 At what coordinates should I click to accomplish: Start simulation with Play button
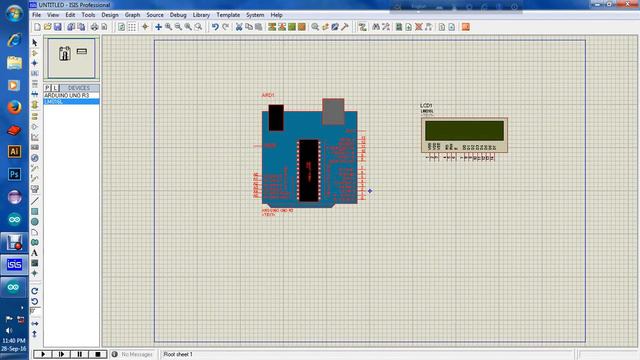pyautogui.click(x=43, y=354)
